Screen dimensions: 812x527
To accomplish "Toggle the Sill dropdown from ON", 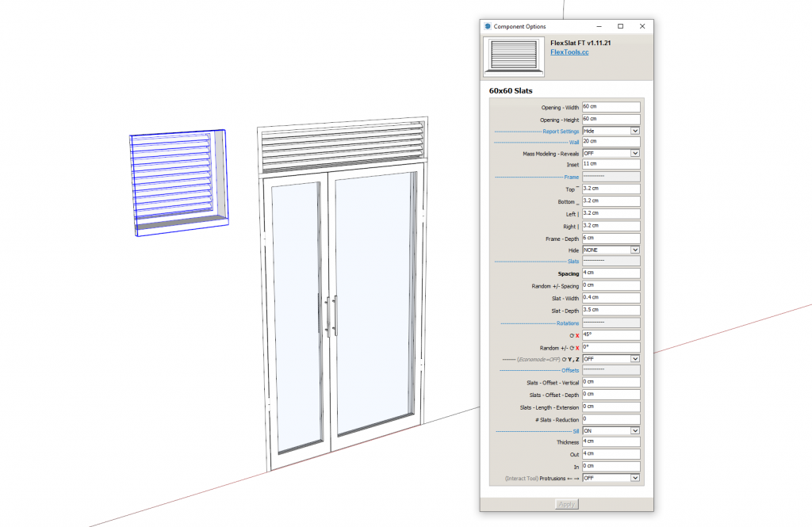I will (634, 430).
